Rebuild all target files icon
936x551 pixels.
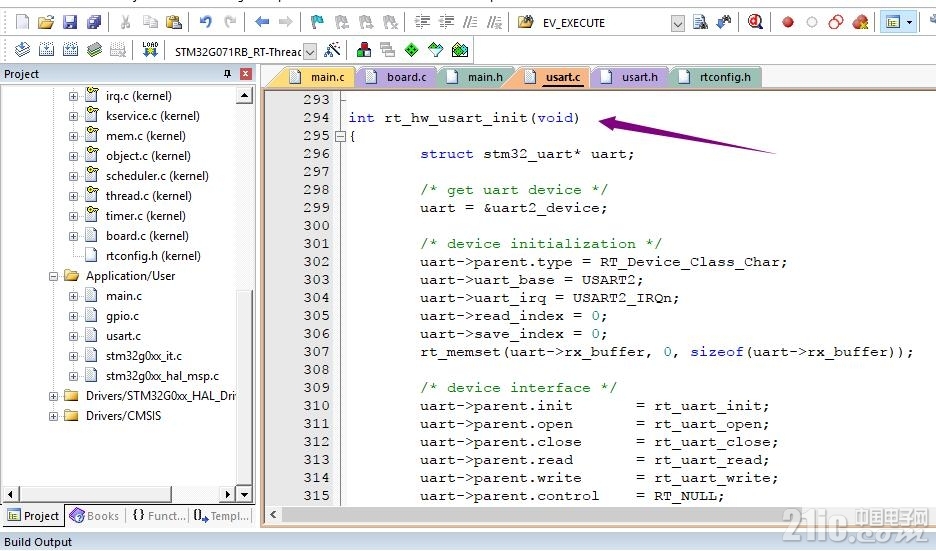coord(70,50)
